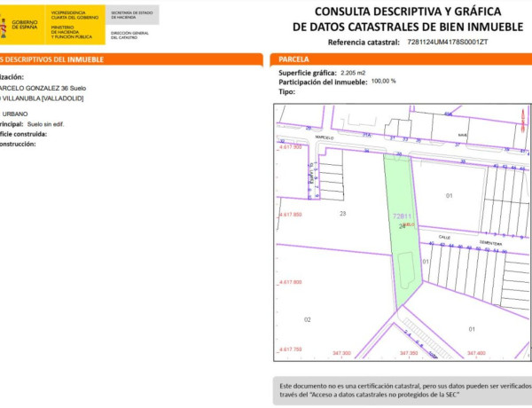Click the 'SEMENTERA' street name on map
The image size is (532, 408).
click(490, 243)
